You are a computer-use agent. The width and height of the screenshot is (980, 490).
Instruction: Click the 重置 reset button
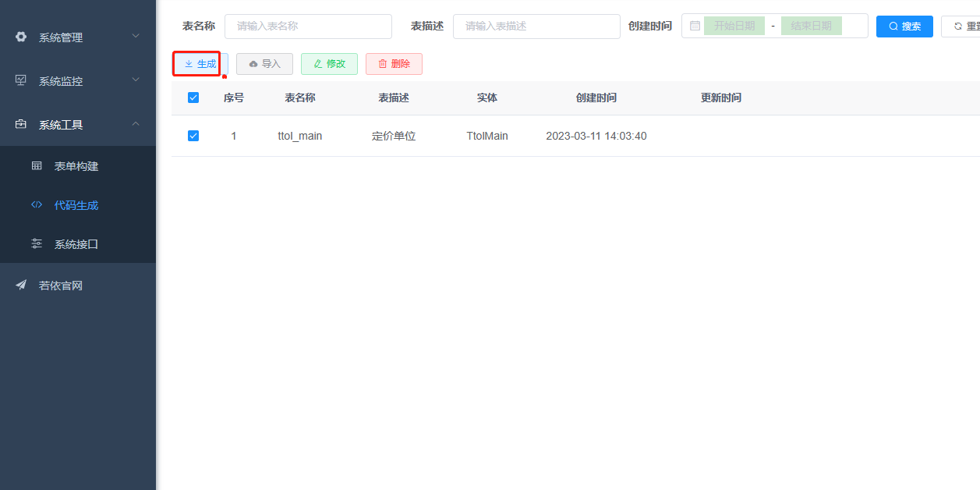tap(967, 25)
